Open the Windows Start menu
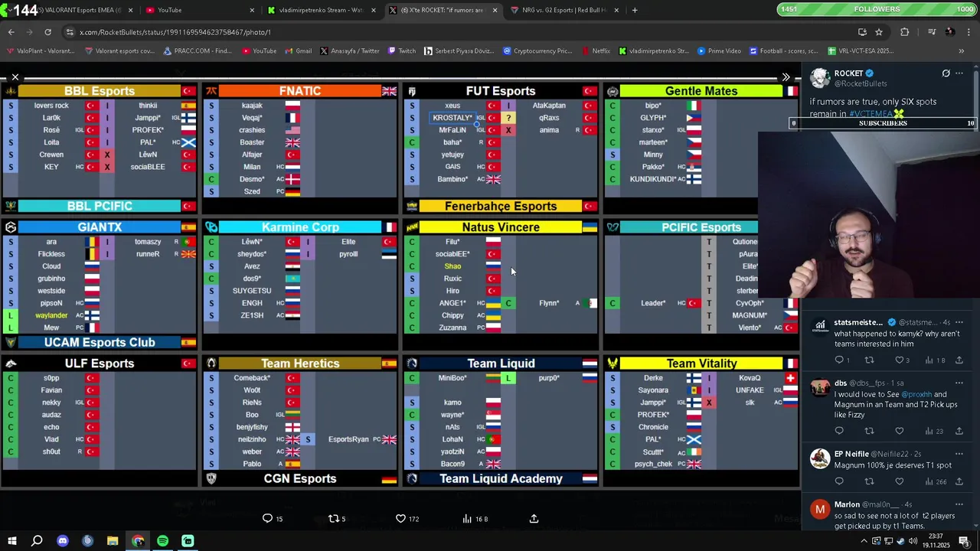This screenshot has width=980, height=551. tap(12, 541)
